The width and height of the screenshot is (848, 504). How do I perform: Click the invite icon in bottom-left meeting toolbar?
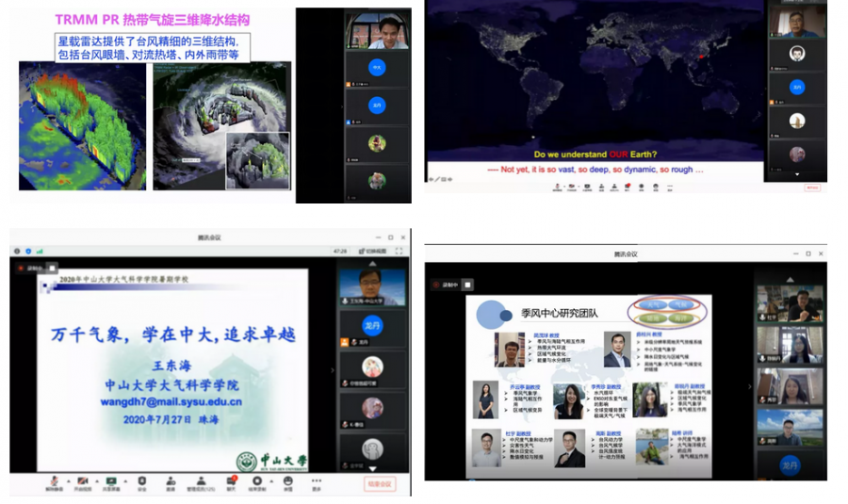click(171, 481)
